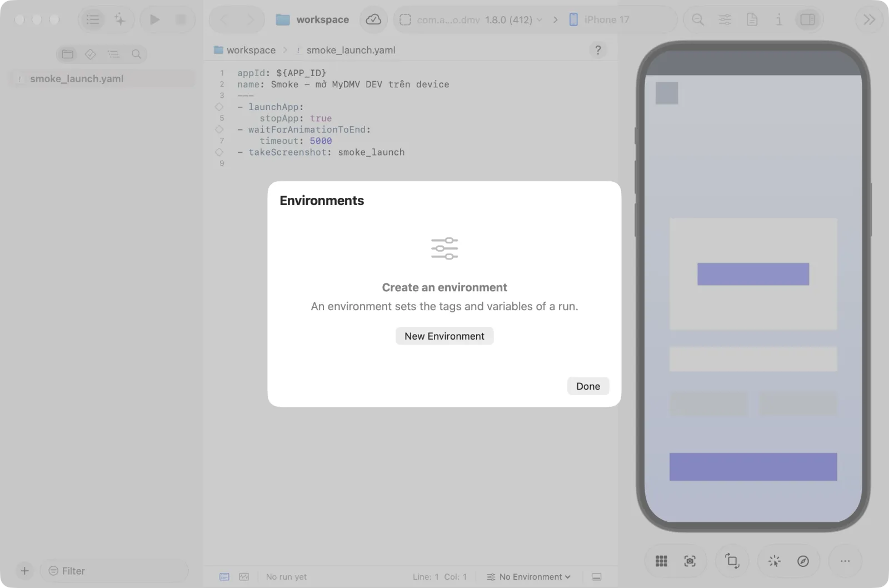This screenshot has width=889, height=588.
Task: Stop the running flow
Action: pos(181,19)
